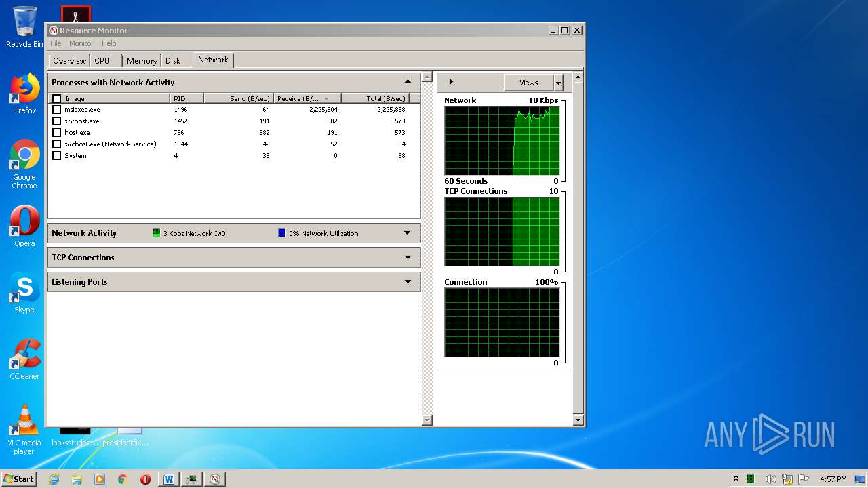868x488 pixels.
Task: Open Opera from the taskbar
Action: pyautogui.click(x=145, y=479)
